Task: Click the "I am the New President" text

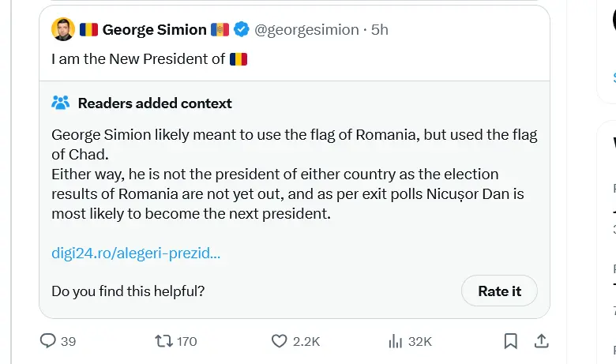Action: pyautogui.click(x=138, y=58)
